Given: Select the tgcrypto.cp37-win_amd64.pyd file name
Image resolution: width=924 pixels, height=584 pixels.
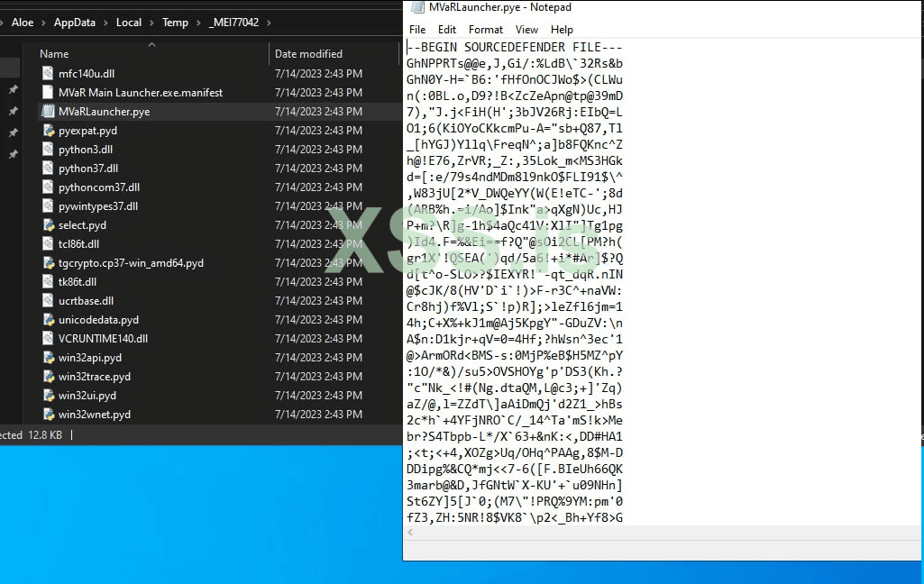Looking at the screenshot, I should click(131, 263).
